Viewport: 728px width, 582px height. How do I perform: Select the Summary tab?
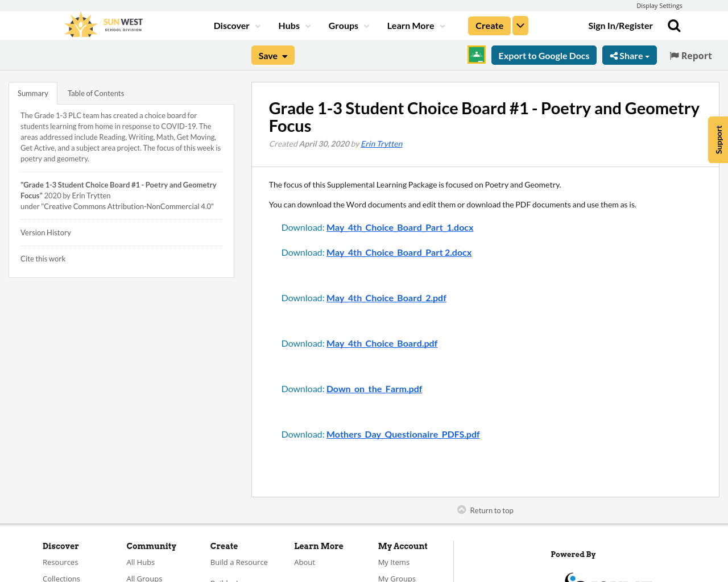32,92
